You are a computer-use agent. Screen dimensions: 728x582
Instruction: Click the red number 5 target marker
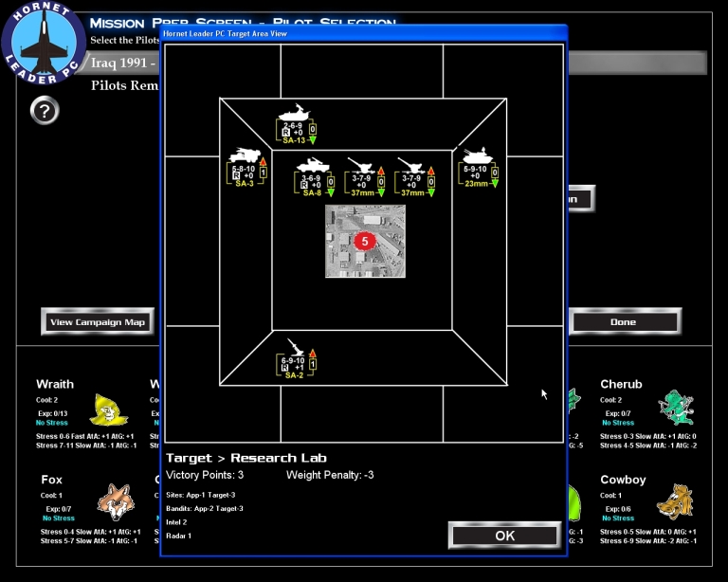(x=364, y=242)
